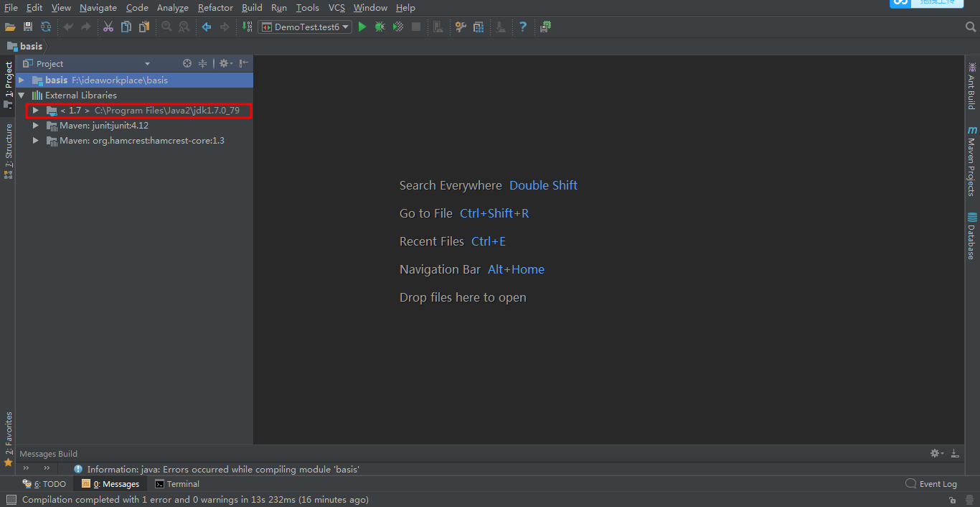This screenshot has height=507, width=980.
Task: Open the Database side panel
Action: click(971, 236)
